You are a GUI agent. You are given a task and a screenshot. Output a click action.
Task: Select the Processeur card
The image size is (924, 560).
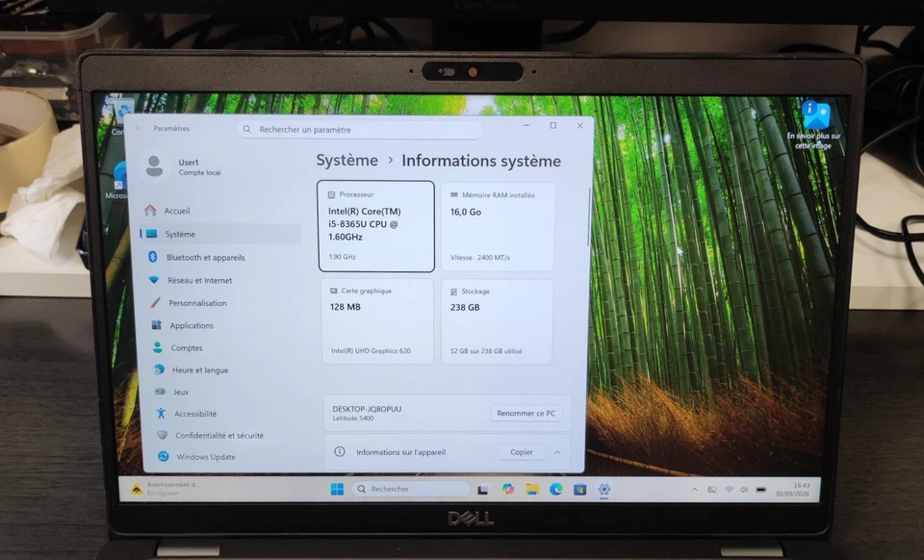click(x=376, y=226)
